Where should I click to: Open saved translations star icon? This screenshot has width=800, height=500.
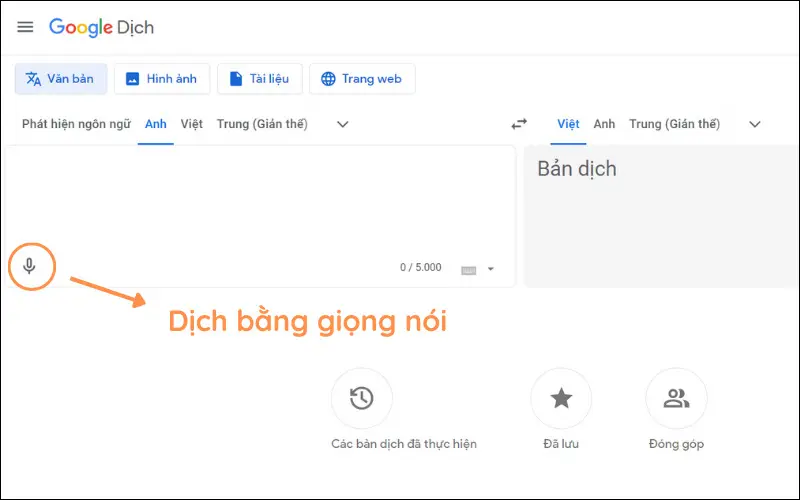click(561, 399)
